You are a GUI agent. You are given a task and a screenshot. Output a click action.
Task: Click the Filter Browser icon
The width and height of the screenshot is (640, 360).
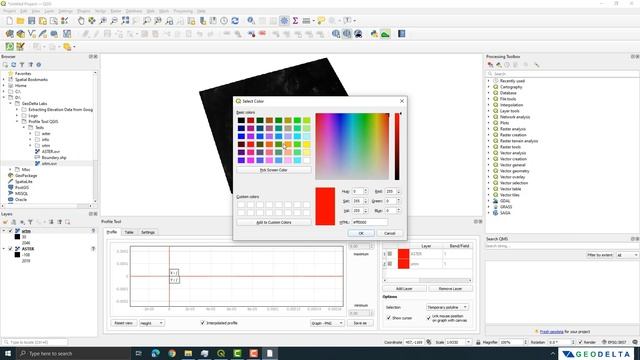22,65
